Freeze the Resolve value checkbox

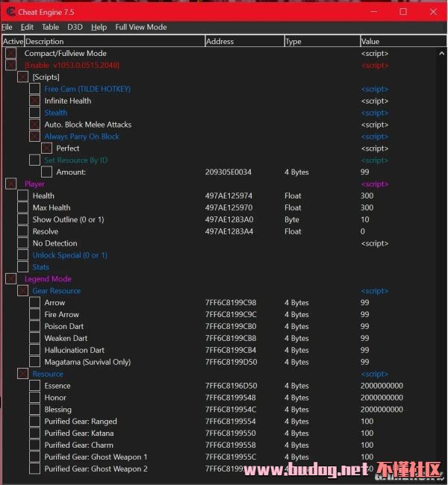[22, 231]
